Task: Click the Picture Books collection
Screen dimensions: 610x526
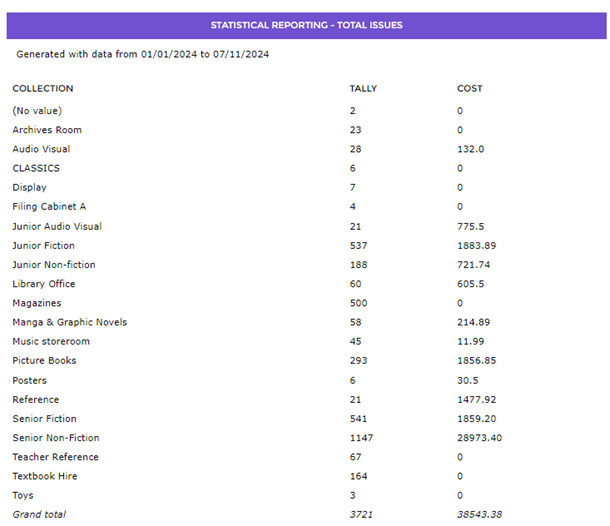Action: pyautogui.click(x=44, y=360)
